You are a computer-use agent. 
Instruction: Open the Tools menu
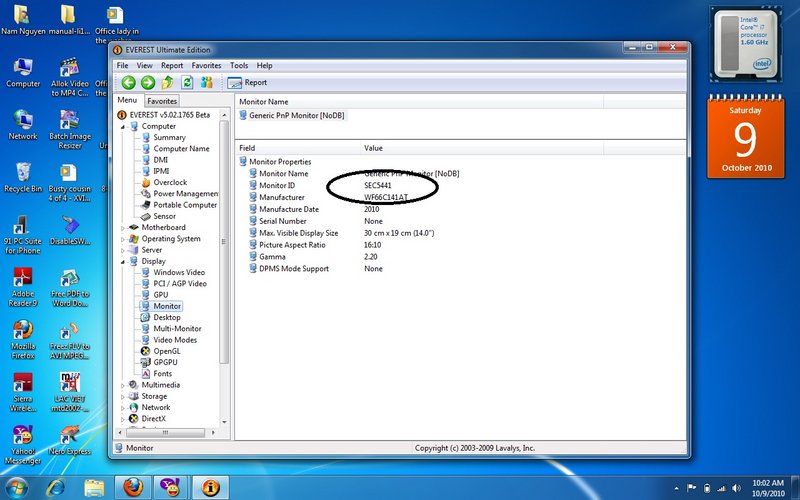[239, 65]
